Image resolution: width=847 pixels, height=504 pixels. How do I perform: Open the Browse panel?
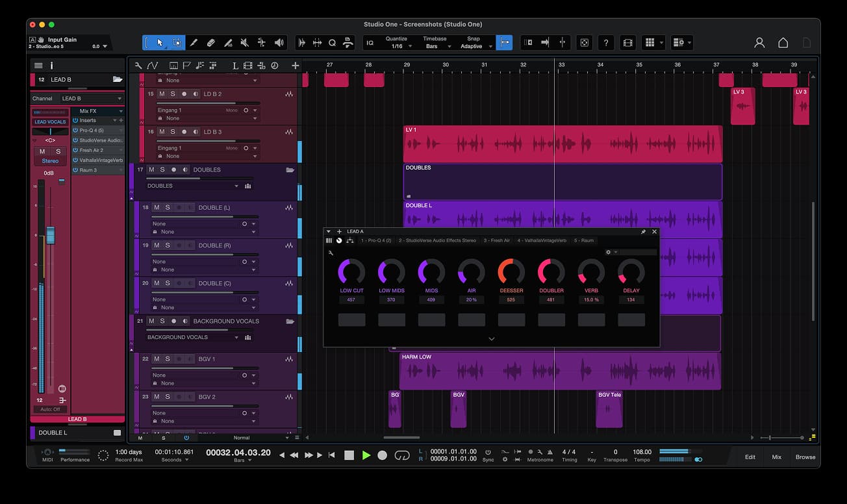805,457
